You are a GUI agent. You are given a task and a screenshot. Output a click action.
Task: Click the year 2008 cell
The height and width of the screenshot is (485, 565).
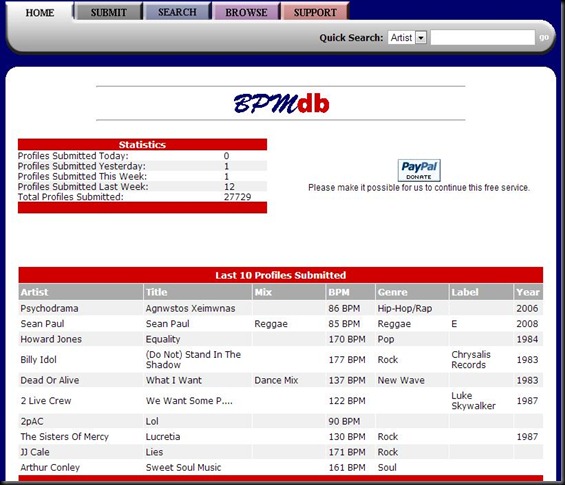(x=527, y=324)
